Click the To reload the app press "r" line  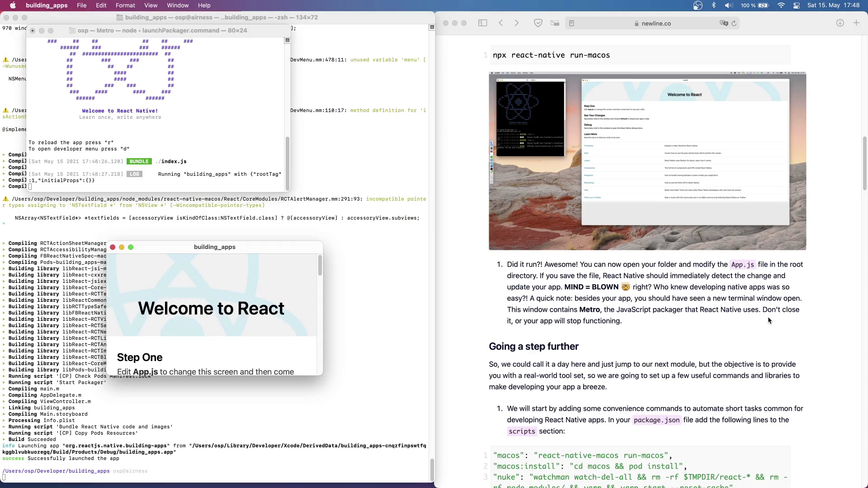click(71, 142)
